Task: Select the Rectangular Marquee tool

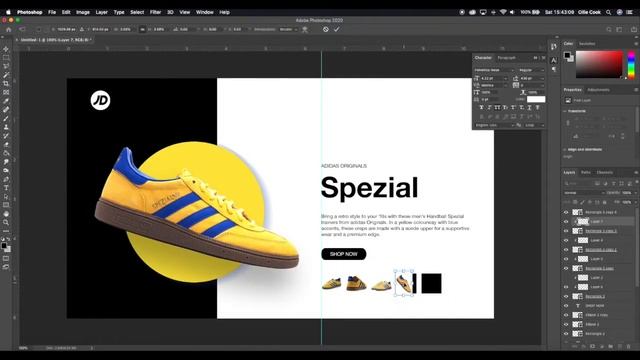Action: pyautogui.click(x=6, y=58)
